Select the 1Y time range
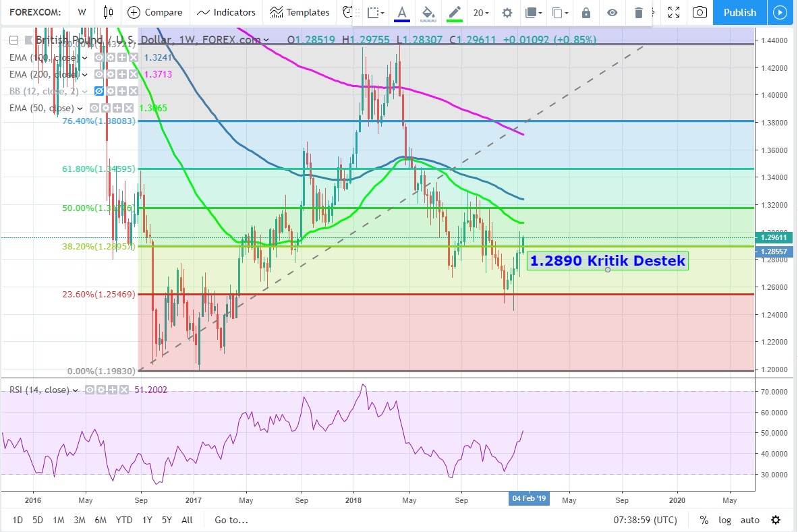 click(x=146, y=520)
